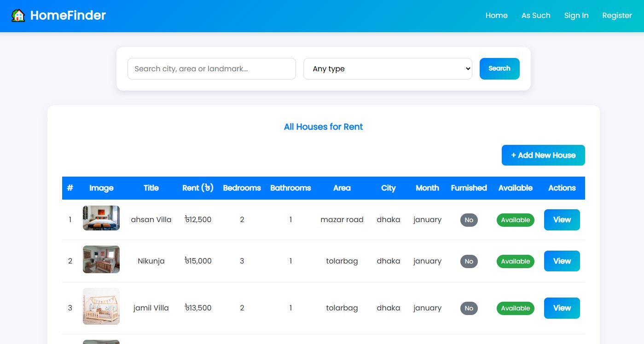View the jamil Villa listing
644x344 pixels.
point(562,308)
